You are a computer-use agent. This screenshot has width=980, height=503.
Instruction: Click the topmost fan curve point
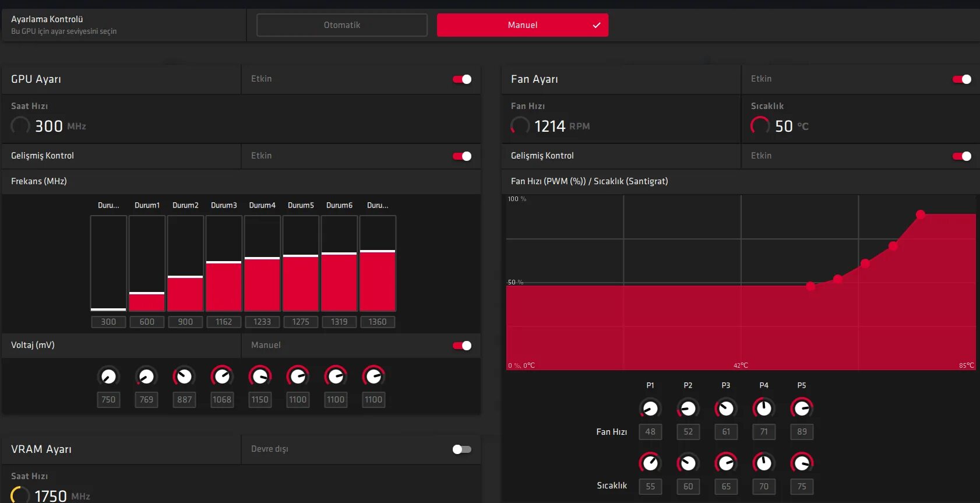(x=921, y=214)
